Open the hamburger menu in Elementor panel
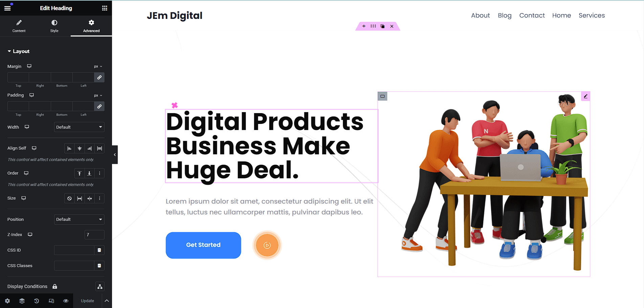The width and height of the screenshot is (644, 308). point(7,8)
